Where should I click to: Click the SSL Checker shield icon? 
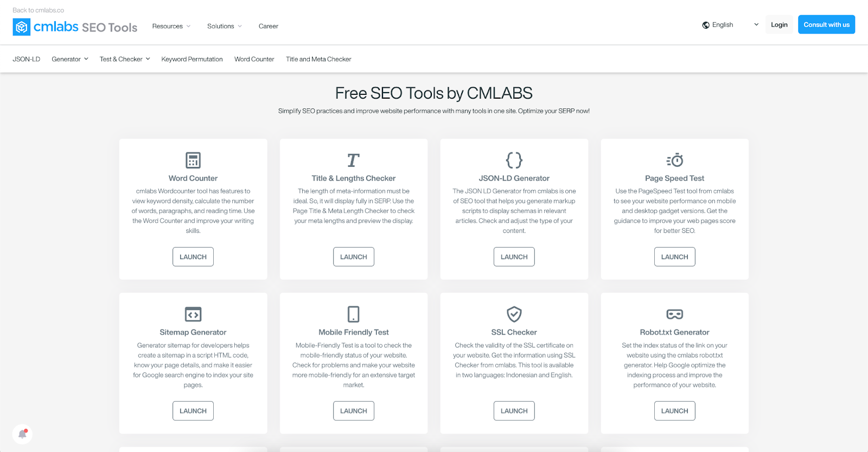[x=514, y=314]
